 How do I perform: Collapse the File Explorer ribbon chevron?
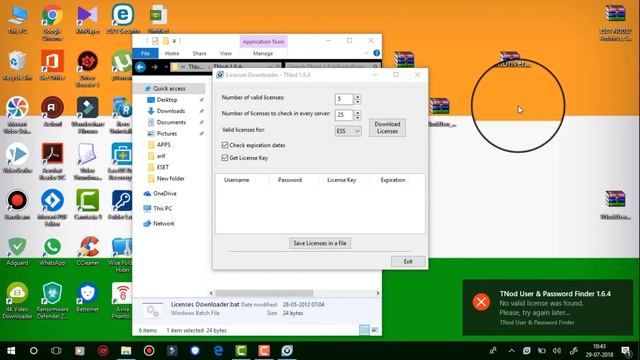point(366,53)
